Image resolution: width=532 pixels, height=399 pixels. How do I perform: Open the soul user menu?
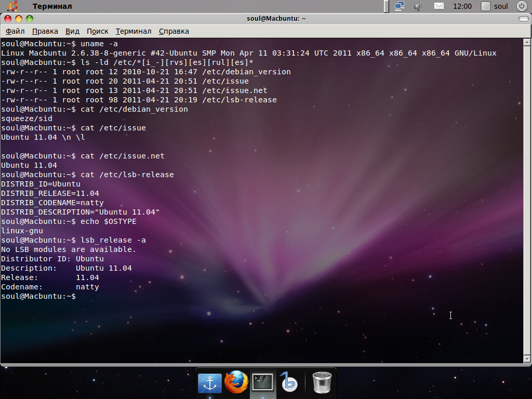495,6
